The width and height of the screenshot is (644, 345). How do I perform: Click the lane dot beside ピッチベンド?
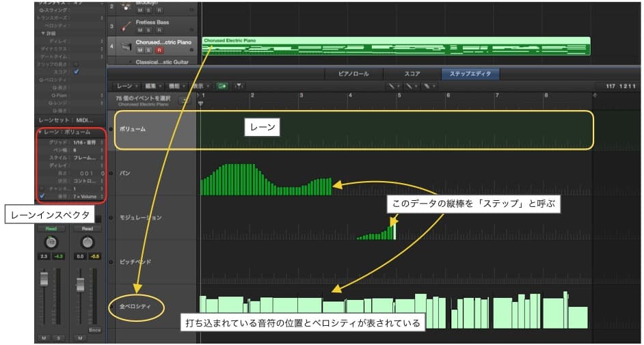(111, 262)
